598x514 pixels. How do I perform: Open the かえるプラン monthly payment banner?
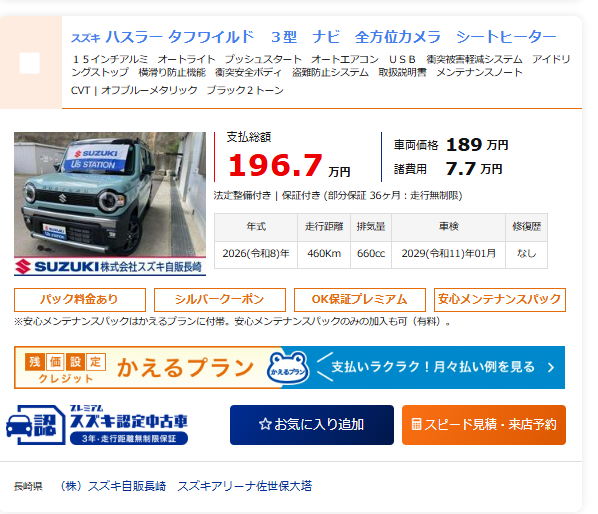click(x=289, y=368)
